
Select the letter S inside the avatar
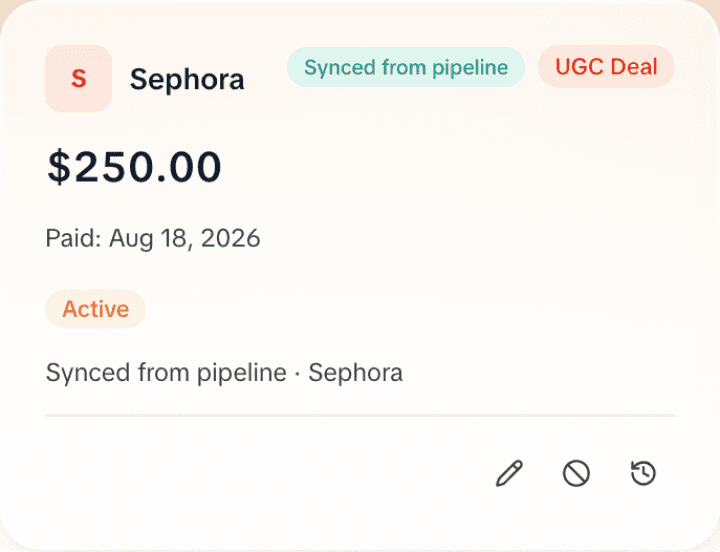[79, 79]
